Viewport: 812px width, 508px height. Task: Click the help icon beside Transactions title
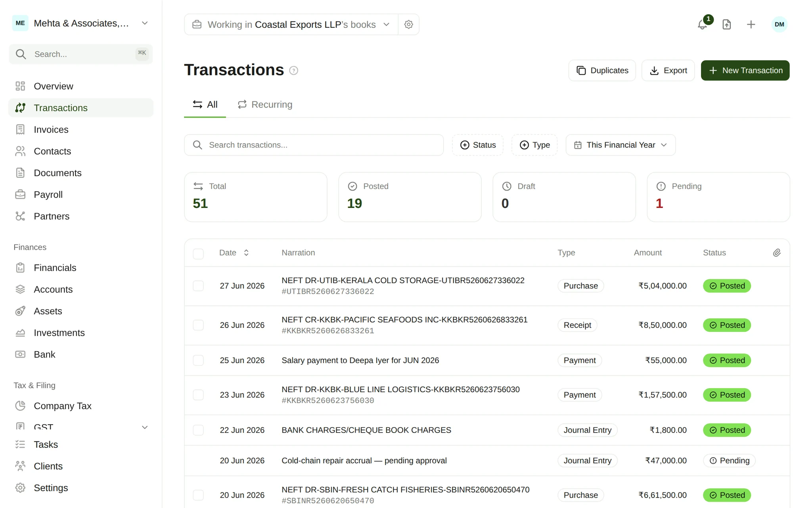[x=293, y=71]
